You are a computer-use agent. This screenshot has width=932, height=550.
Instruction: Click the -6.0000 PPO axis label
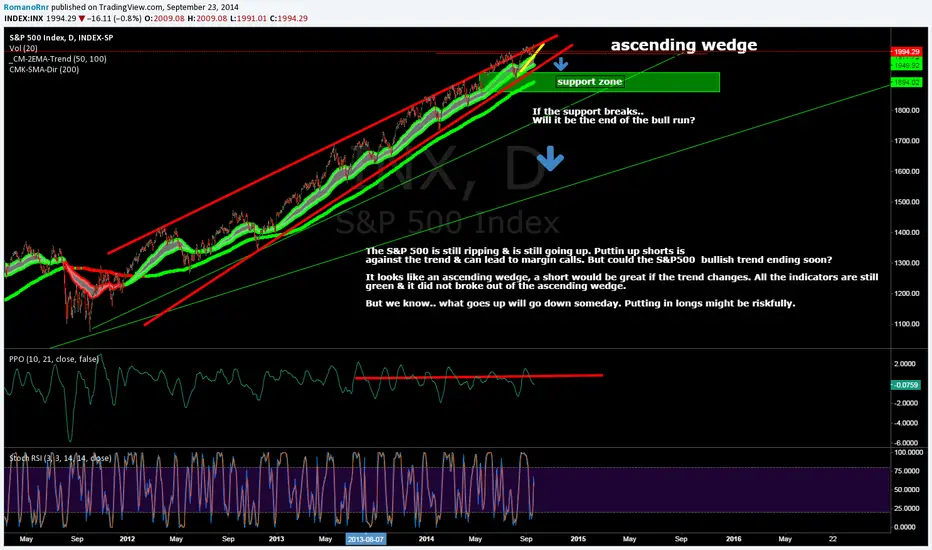click(906, 443)
